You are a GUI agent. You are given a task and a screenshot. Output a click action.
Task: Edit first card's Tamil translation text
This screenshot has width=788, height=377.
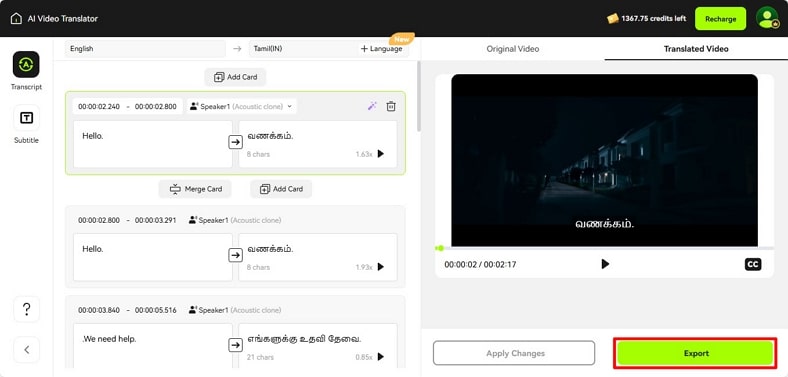[x=318, y=144]
